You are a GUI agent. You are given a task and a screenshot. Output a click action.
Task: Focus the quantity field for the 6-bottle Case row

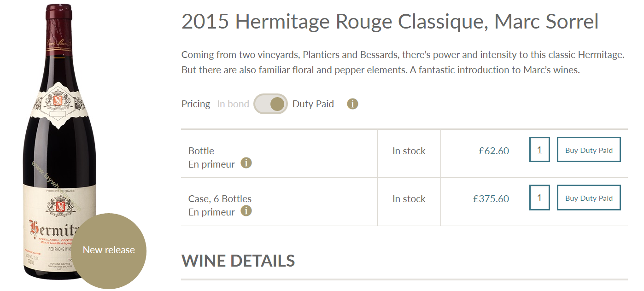point(539,198)
